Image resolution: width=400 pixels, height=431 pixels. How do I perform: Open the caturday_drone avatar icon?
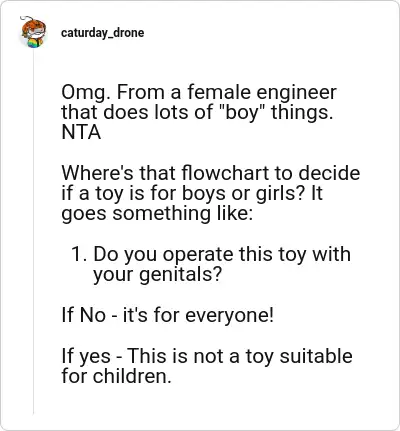(x=33, y=32)
